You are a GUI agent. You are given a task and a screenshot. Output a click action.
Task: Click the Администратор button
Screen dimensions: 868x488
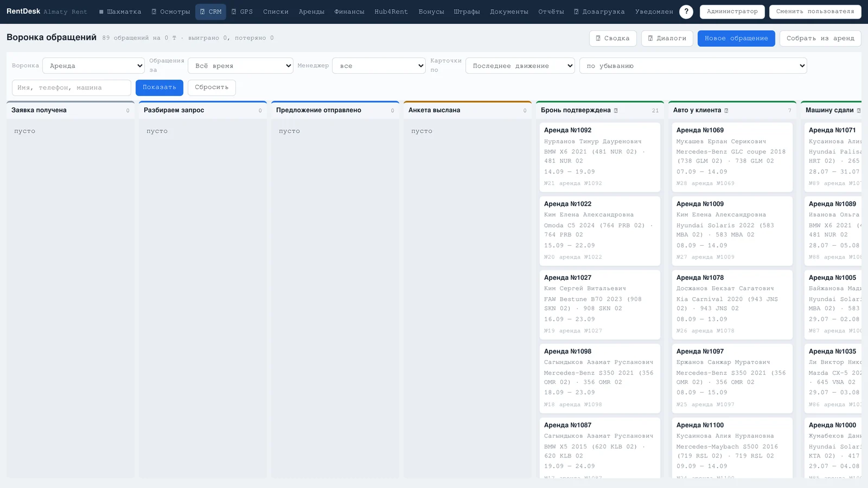(x=732, y=11)
